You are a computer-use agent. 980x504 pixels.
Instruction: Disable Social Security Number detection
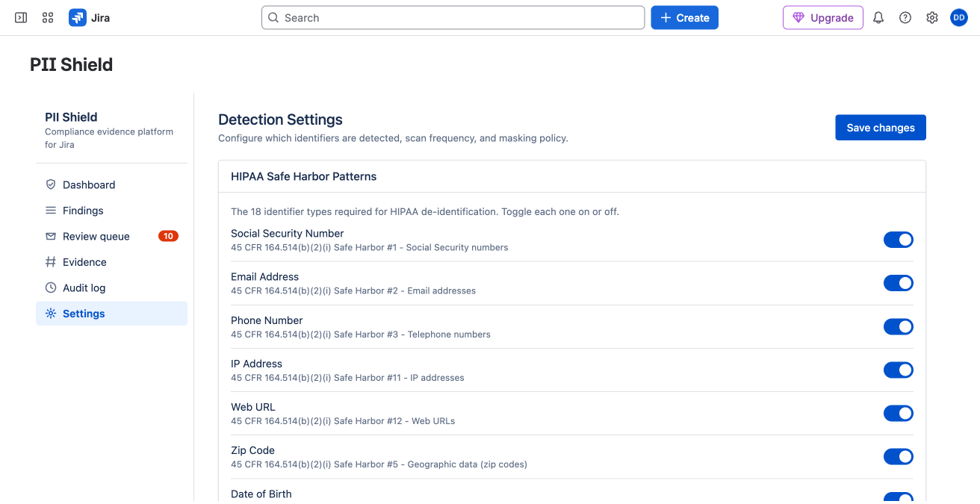coord(899,240)
